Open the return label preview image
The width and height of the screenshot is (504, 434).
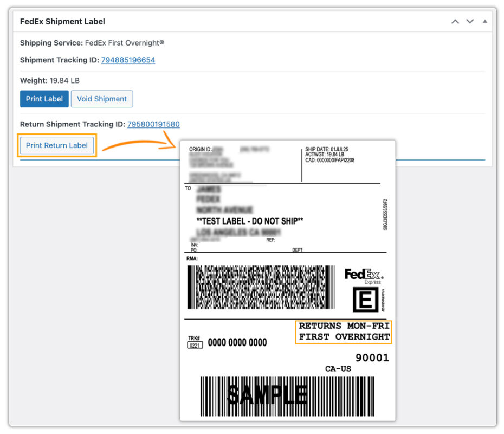pos(288,280)
